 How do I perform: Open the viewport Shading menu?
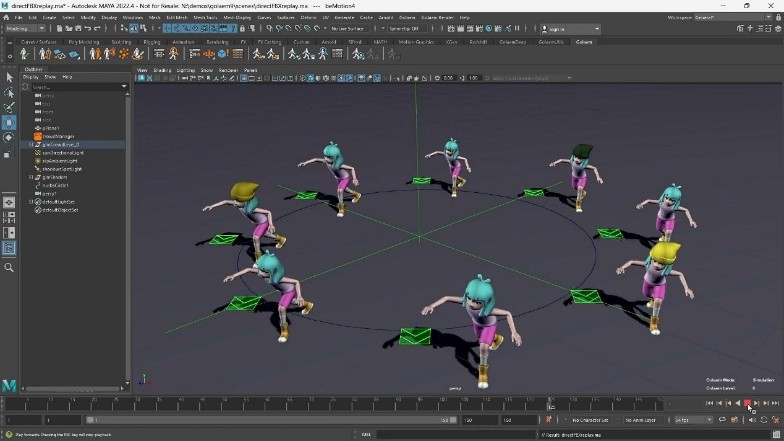pos(162,70)
